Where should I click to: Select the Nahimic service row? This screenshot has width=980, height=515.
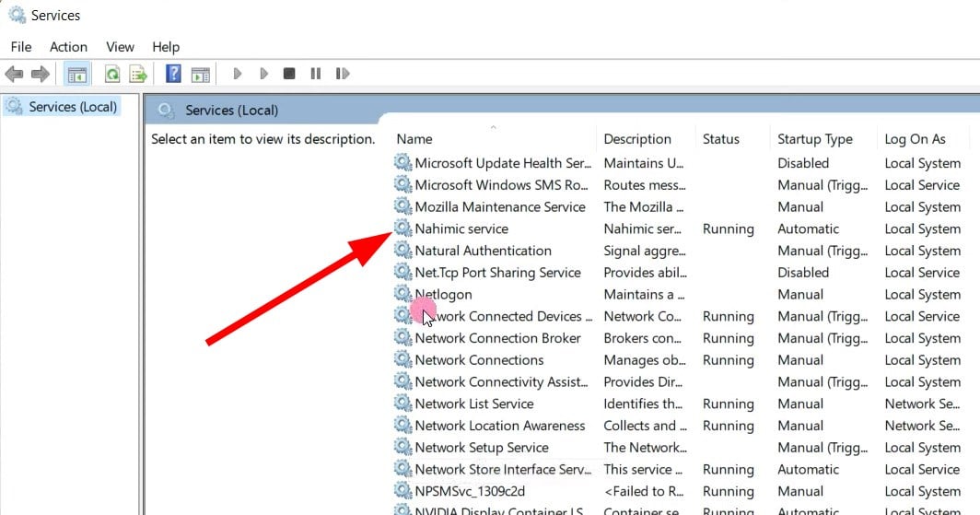[x=678, y=228]
